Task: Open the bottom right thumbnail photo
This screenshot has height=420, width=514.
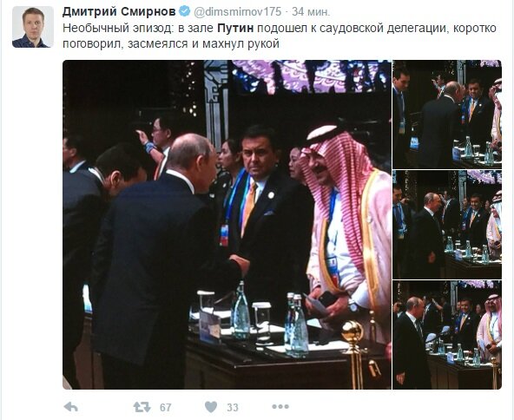Action: [447, 335]
